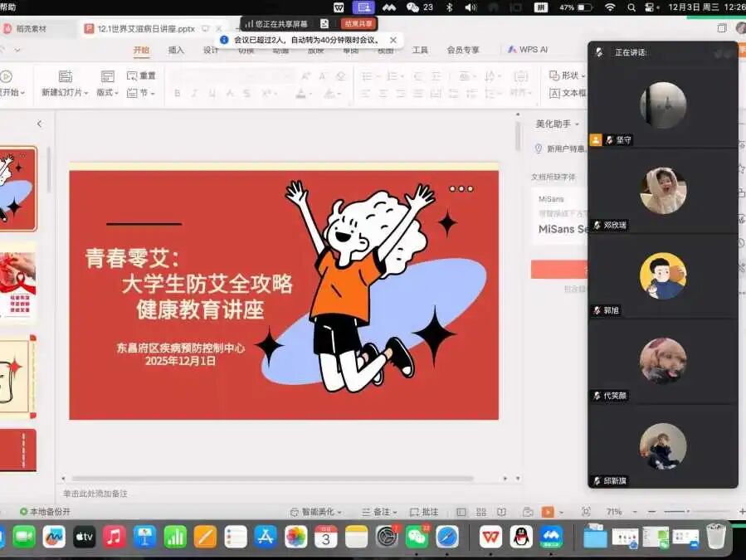Open WeChat from the dock
The height and width of the screenshot is (560, 746).
tap(417, 537)
